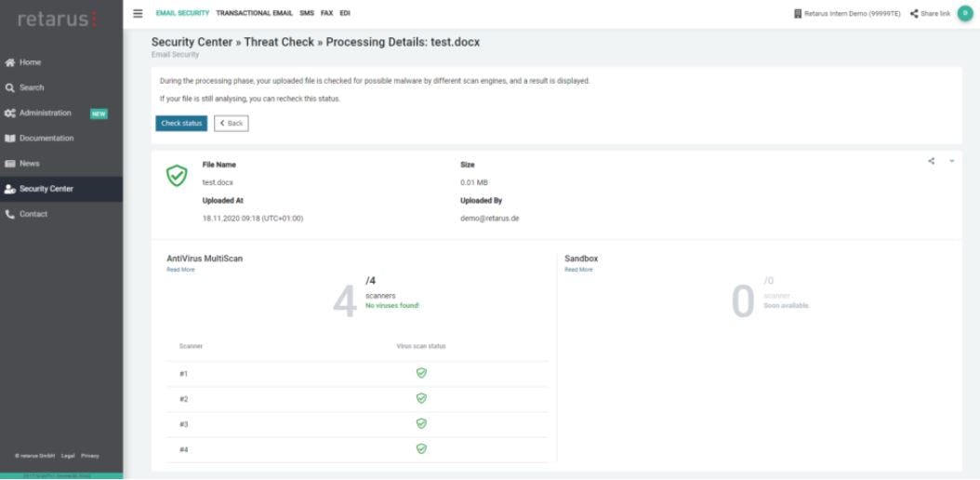Viewport: 980px width, 480px height.
Task: Open AntiVirus MultiScan Read More link
Action: coord(180,270)
